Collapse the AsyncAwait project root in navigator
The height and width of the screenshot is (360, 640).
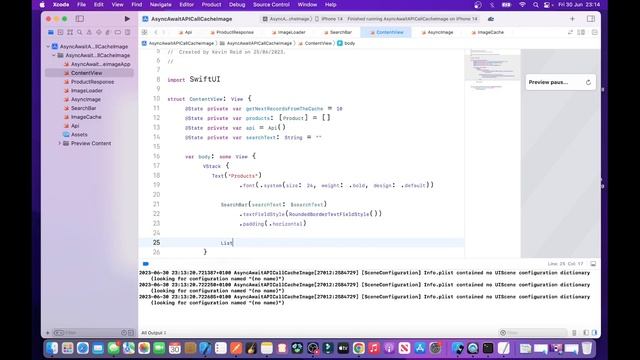pyautogui.click(x=48, y=47)
